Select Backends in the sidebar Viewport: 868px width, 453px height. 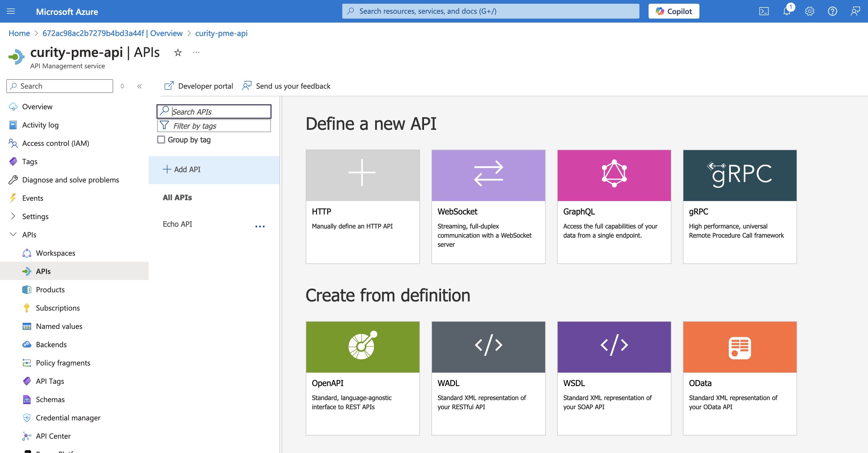[51, 344]
